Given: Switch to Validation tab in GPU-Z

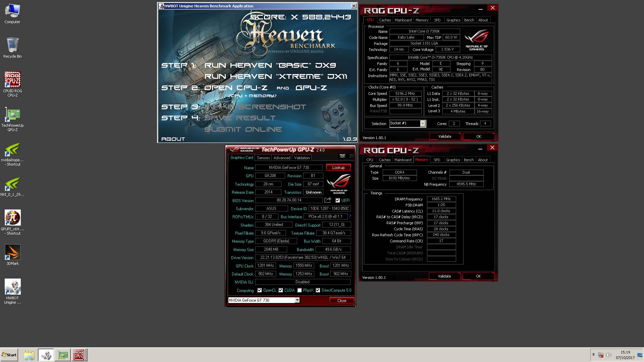Looking at the screenshot, I should point(302,158).
